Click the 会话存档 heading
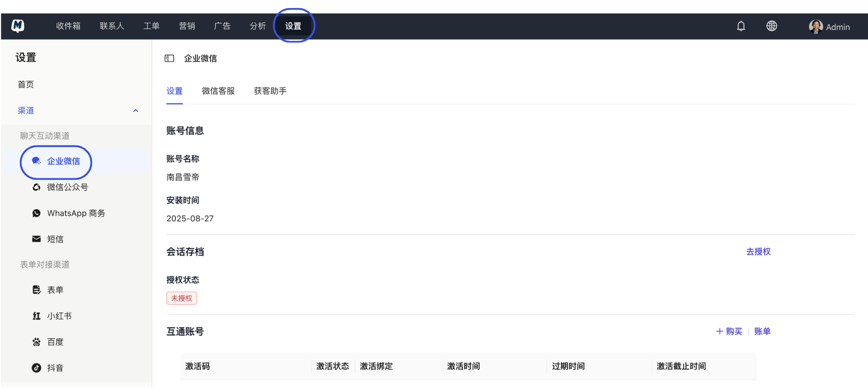The image size is (868, 390). 185,252
